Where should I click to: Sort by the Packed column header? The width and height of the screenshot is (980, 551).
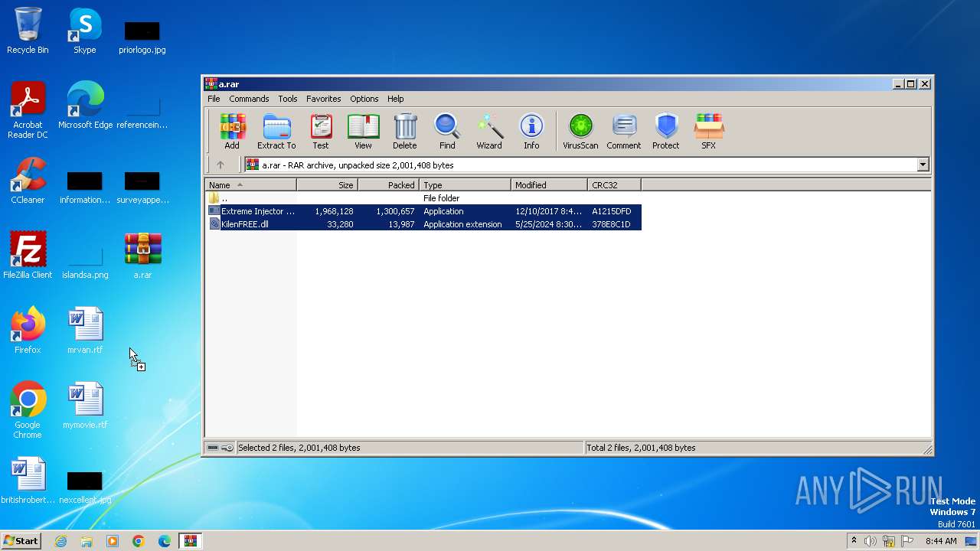pos(389,185)
